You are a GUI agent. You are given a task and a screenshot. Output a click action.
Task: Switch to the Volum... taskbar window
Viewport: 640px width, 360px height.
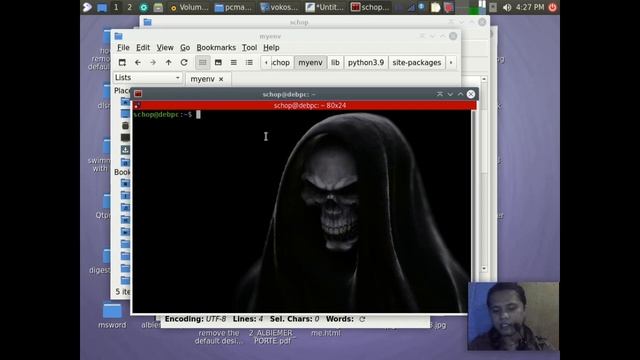[189, 7]
